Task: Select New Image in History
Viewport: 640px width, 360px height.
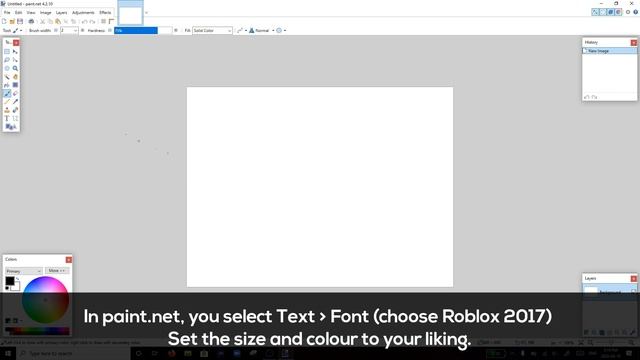Action: pyautogui.click(x=609, y=51)
